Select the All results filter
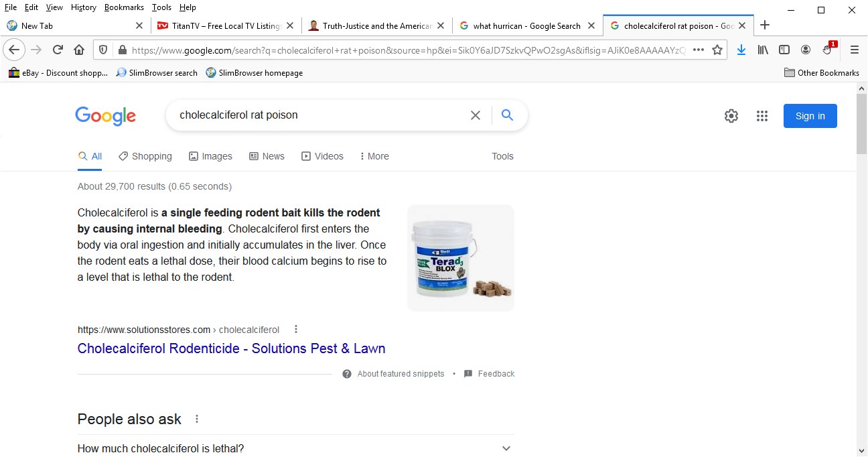 click(x=90, y=156)
